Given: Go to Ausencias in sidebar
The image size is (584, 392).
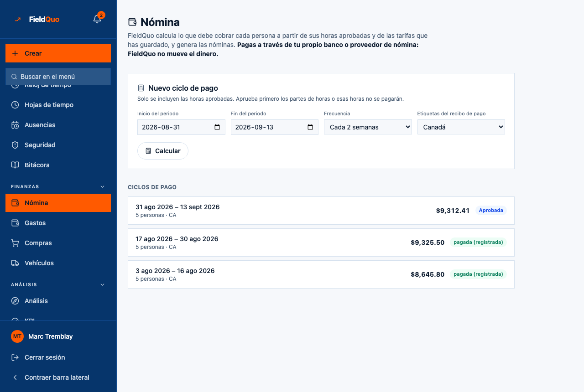Looking at the screenshot, I should pyautogui.click(x=58, y=125).
